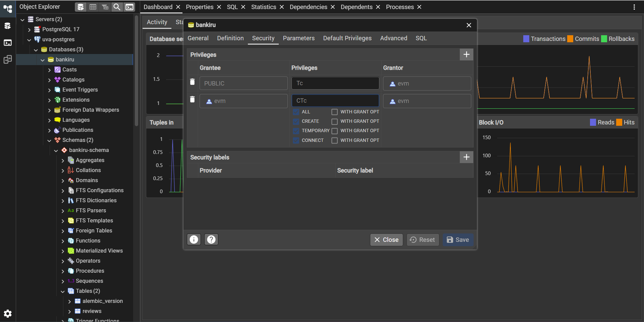Click the Transactions blue legend swatch
This screenshot has height=322, width=644.
526,39
